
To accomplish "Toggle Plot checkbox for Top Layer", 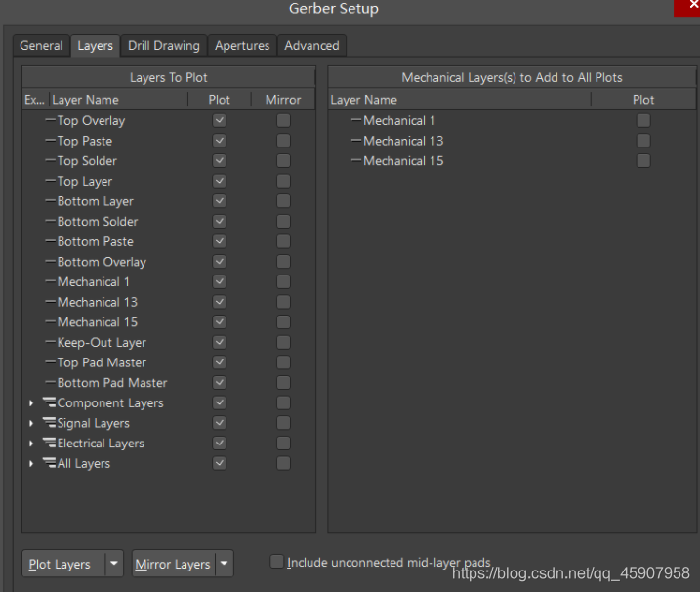I will [x=220, y=181].
